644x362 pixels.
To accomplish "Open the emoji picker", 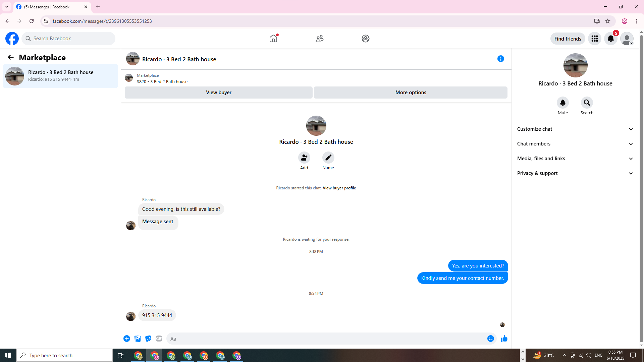I will [x=491, y=339].
